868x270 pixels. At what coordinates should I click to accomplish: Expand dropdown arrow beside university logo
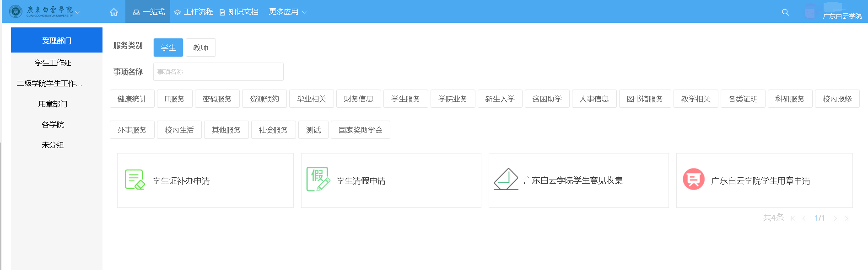[77, 12]
